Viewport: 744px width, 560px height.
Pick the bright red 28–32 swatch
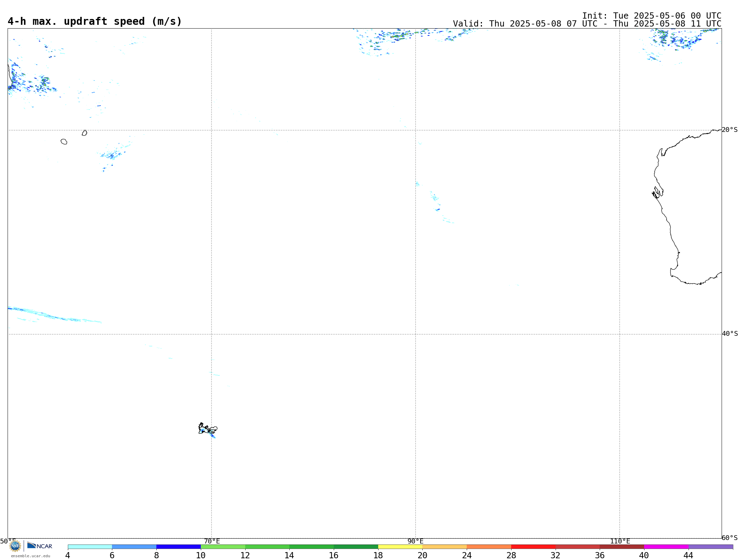pyautogui.click(x=533, y=547)
